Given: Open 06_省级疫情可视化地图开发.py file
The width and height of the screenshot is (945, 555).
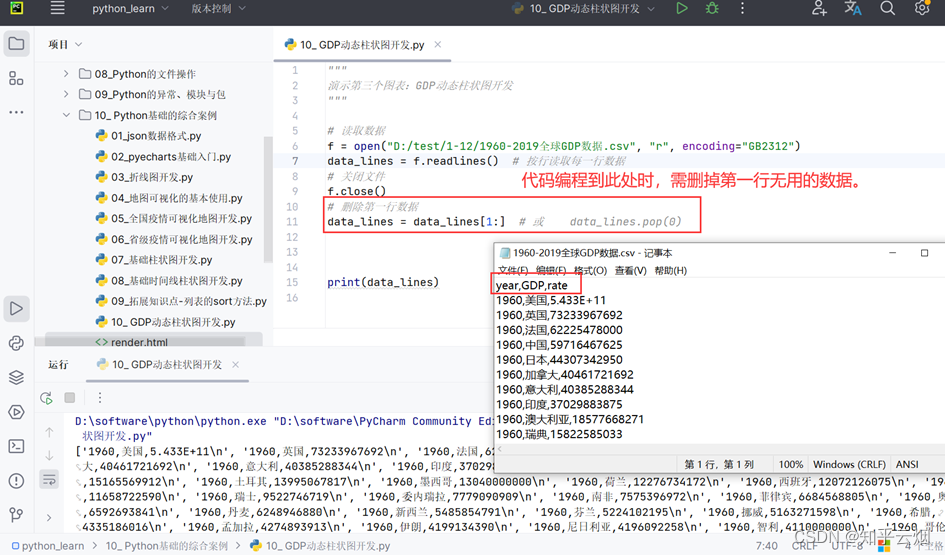Looking at the screenshot, I should (x=174, y=239).
